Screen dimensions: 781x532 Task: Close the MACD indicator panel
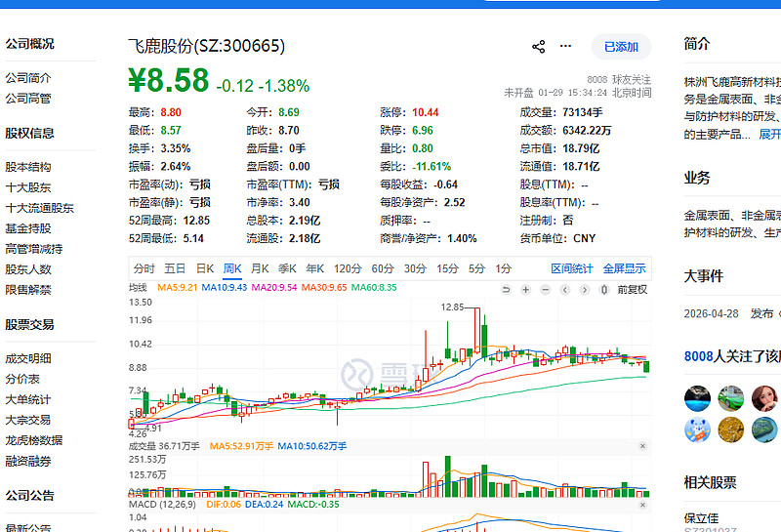coord(642,505)
